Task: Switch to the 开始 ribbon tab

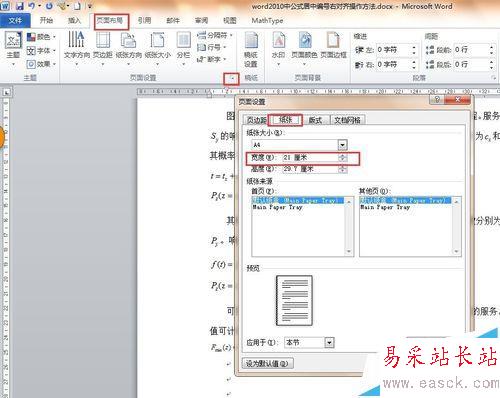Action: click(46, 21)
